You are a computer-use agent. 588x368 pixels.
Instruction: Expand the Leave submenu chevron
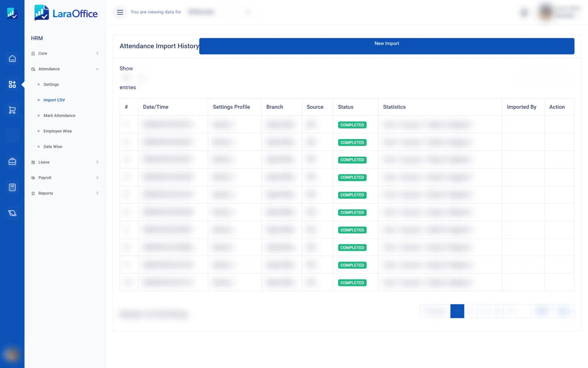[97, 162]
